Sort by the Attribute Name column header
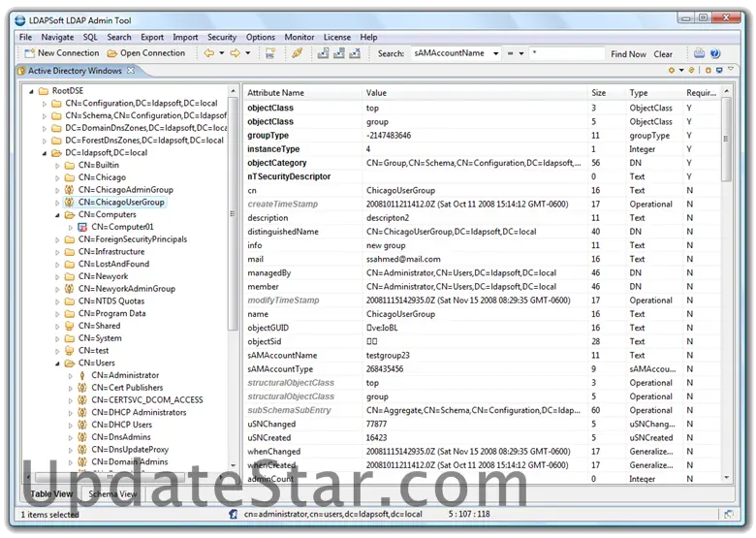Viewport: 756px width, 538px height. click(275, 93)
